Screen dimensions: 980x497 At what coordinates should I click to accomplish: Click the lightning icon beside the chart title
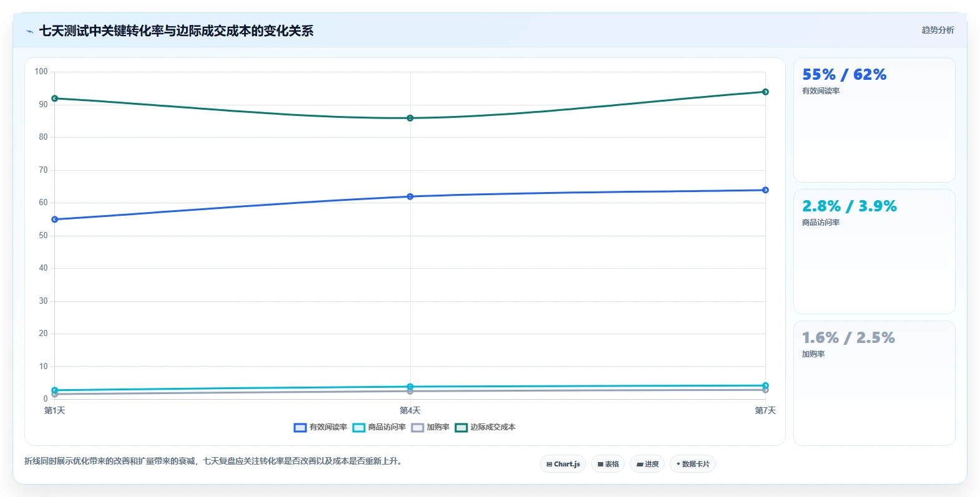point(29,31)
